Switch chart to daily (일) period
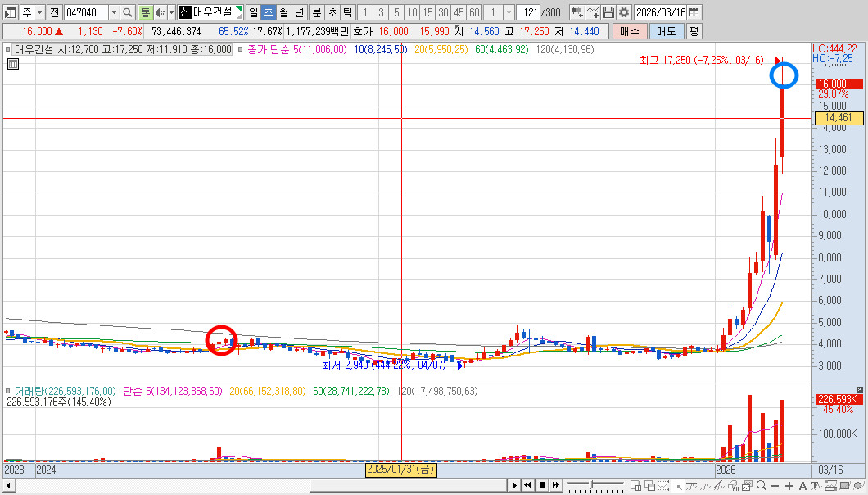Viewport: 868px width, 495px height. click(x=252, y=12)
